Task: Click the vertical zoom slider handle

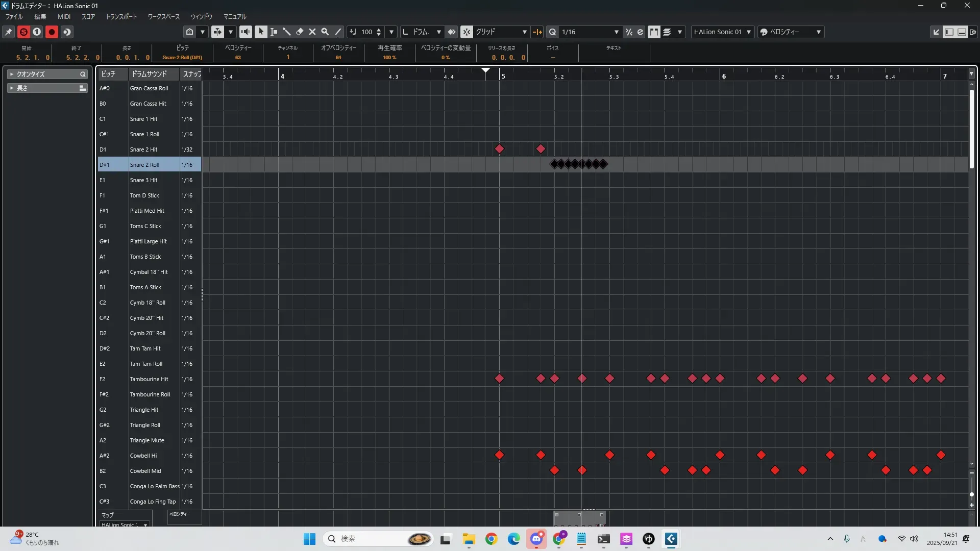Action: tap(971, 494)
